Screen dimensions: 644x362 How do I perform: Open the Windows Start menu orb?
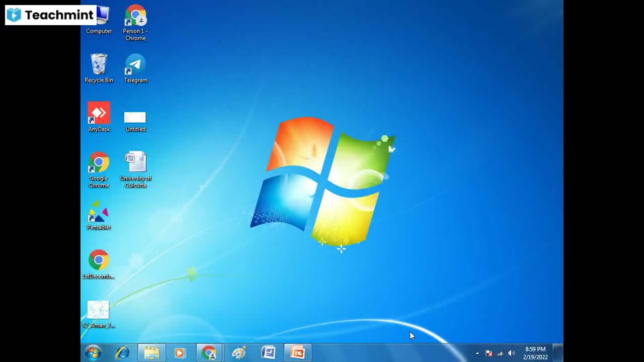tap(93, 353)
